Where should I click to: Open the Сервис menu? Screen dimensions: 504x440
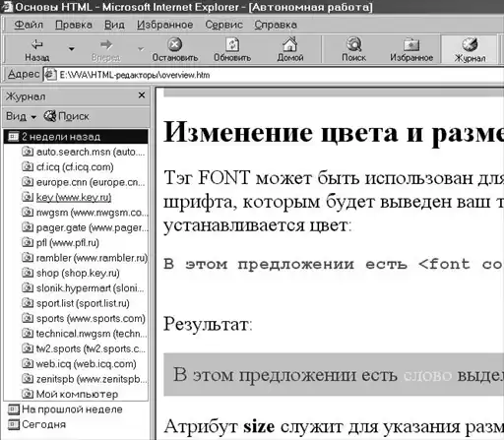223,25
